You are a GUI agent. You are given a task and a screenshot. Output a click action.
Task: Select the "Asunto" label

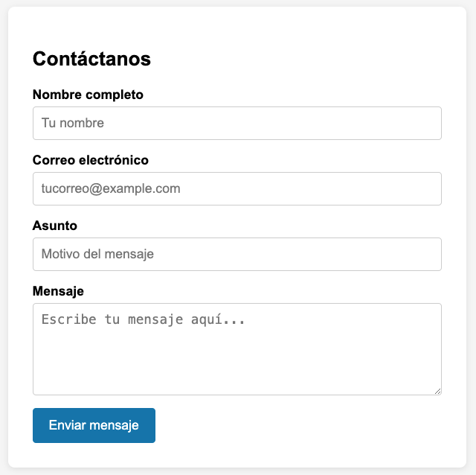click(55, 226)
